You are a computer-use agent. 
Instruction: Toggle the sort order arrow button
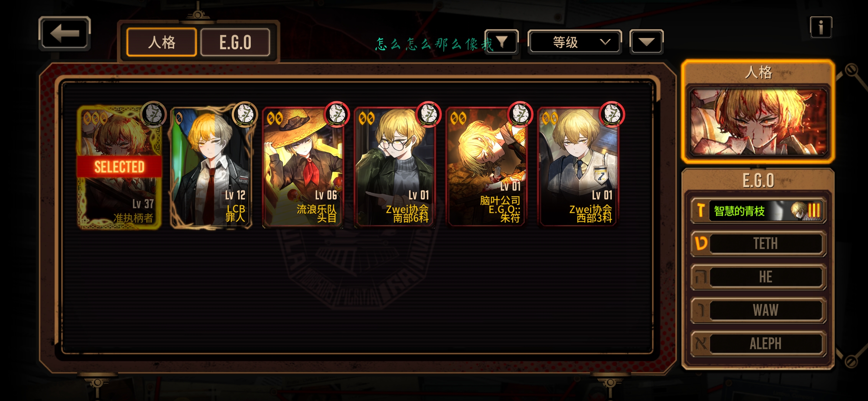pos(646,42)
